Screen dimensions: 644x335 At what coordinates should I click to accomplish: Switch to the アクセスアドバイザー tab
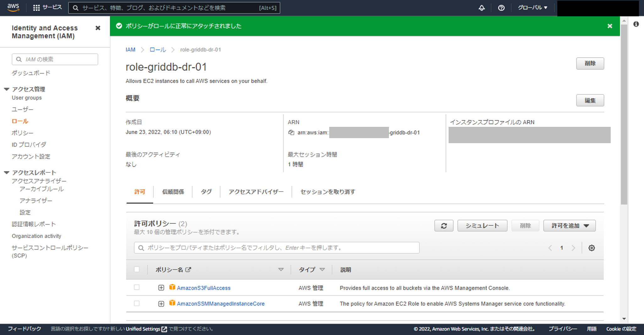pyautogui.click(x=256, y=192)
